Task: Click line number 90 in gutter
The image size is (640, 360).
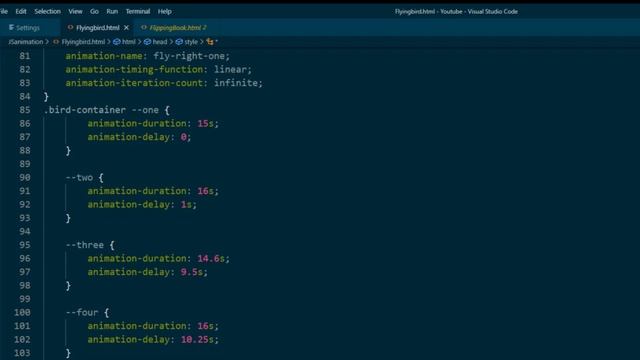Action: click(25, 178)
